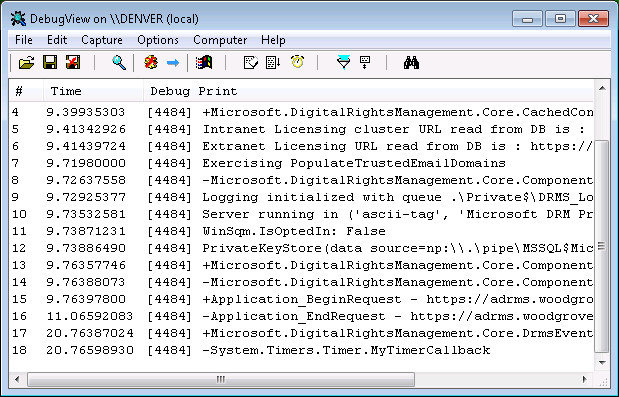The width and height of the screenshot is (619, 397).
Task: Select the Logging initialized with queue row
Action: [301, 197]
